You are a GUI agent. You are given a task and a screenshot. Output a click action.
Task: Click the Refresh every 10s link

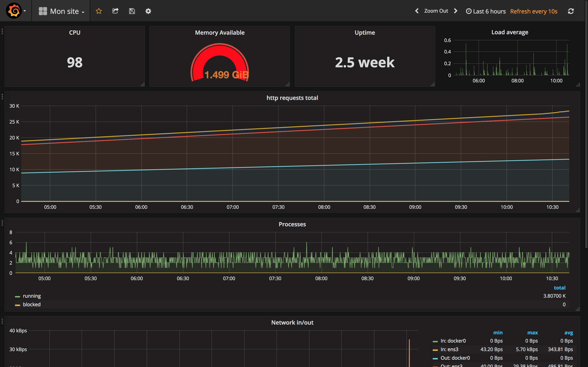(533, 11)
